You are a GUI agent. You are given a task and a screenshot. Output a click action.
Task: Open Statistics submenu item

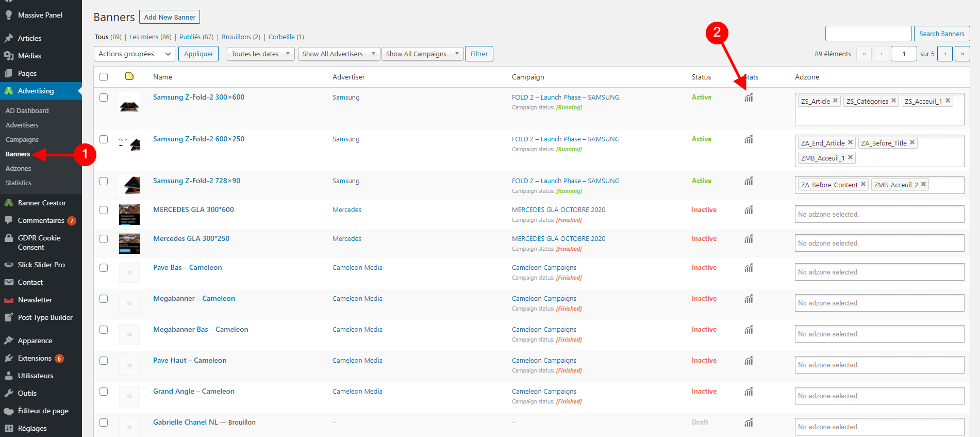point(19,183)
